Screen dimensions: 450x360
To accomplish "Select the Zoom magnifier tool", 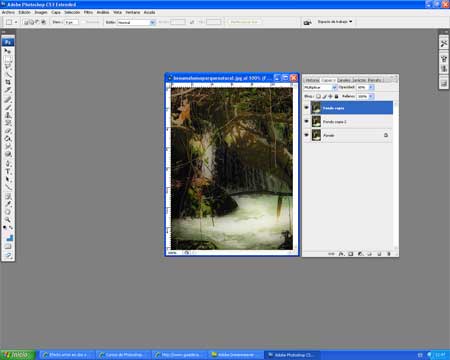I will [x=8, y=220].
